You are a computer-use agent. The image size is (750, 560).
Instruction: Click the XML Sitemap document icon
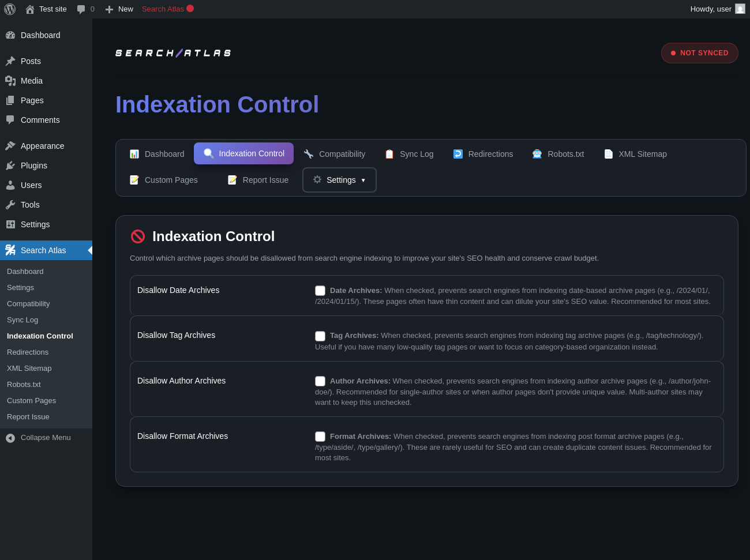pos(609,154)
